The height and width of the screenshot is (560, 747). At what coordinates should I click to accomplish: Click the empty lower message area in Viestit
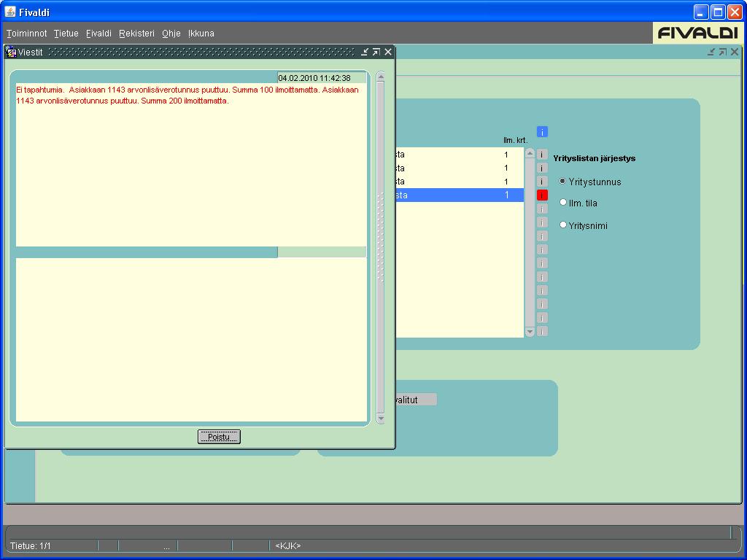coord(191,340)
